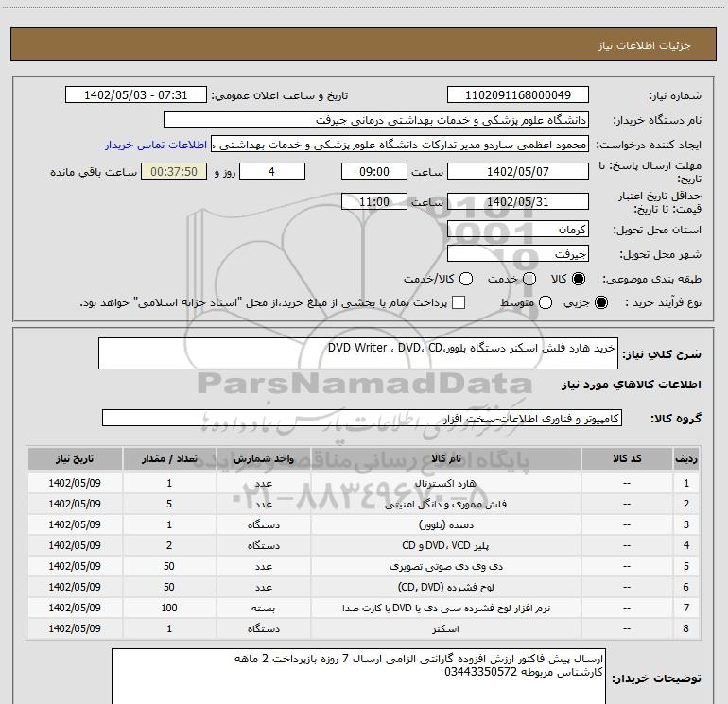
Task: Click the ردیف column header
Action: [x=686, y=458]
